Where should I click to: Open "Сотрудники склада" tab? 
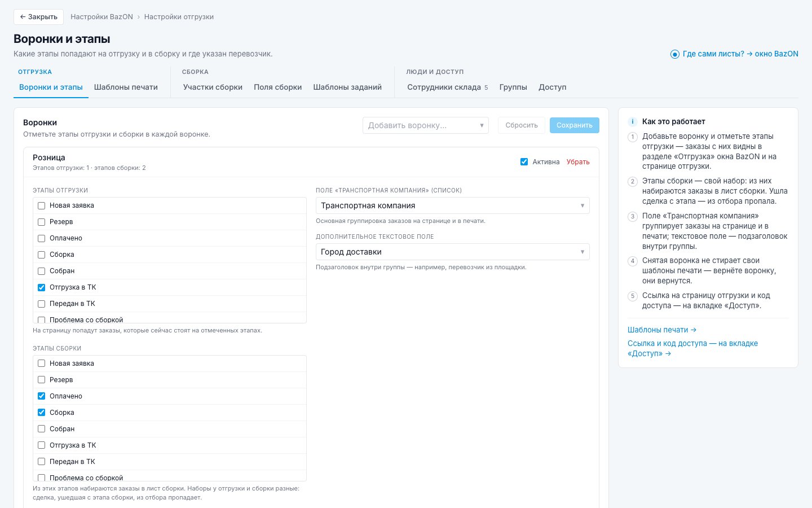447,87
